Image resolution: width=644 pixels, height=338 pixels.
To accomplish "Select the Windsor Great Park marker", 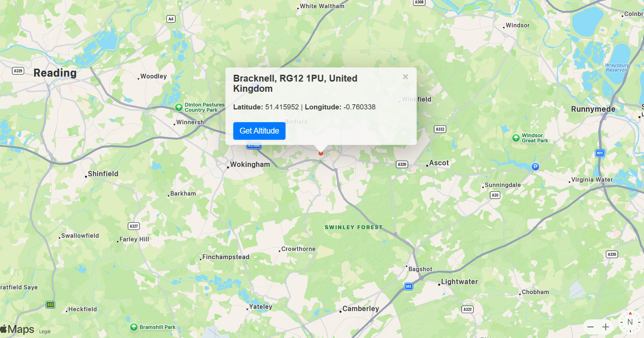I will pos(516,138).
